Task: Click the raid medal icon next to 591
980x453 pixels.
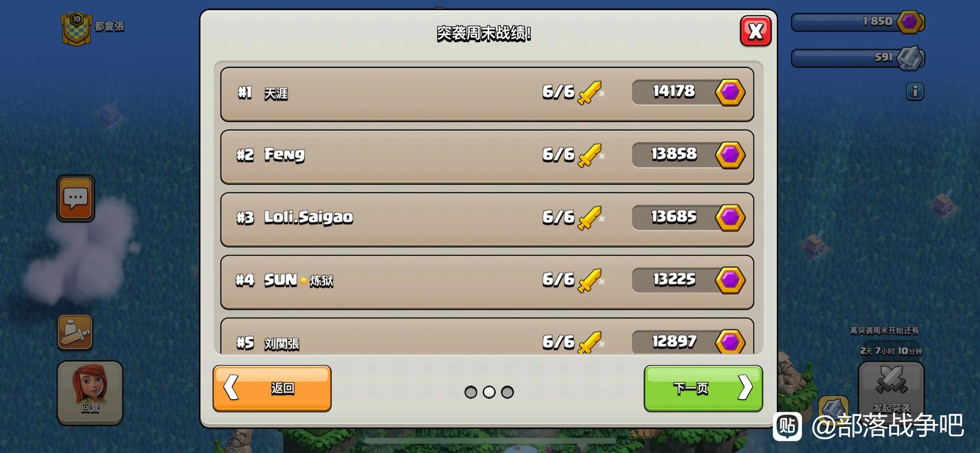Action: (x=910, y=58)
